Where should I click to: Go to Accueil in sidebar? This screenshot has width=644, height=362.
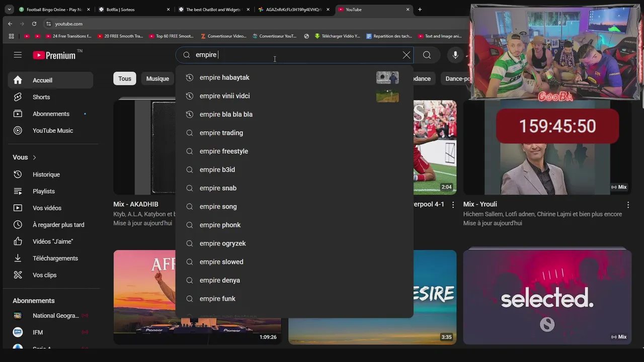50,80
